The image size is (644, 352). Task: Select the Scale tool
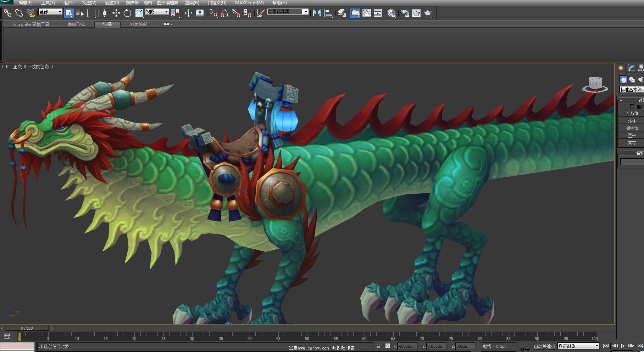point(139,13)
